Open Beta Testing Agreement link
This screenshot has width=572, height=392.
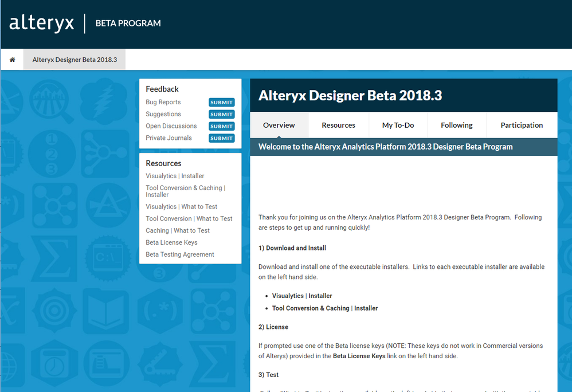pyautogui.click(x=180, y=254)
